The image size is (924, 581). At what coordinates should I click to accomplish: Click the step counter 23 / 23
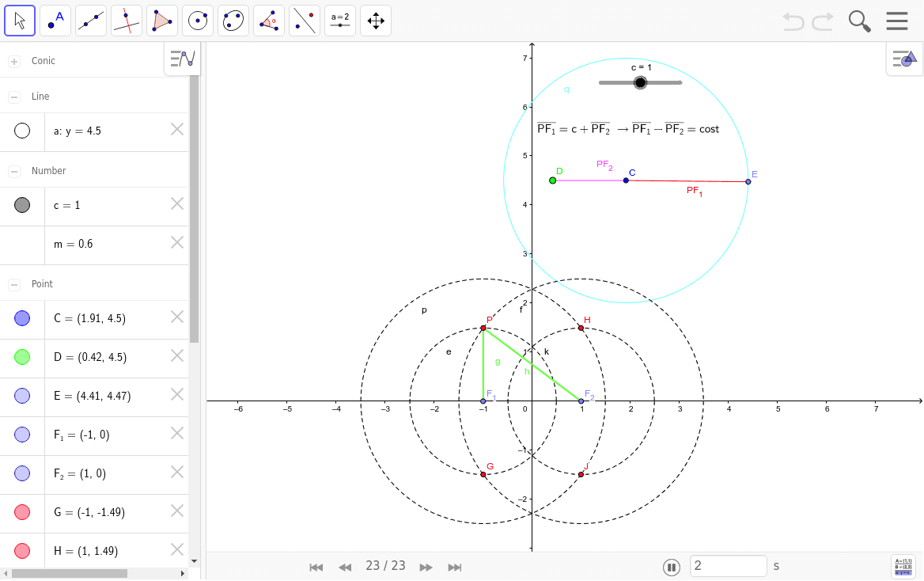pyautogui.click(x=385, y=566)
